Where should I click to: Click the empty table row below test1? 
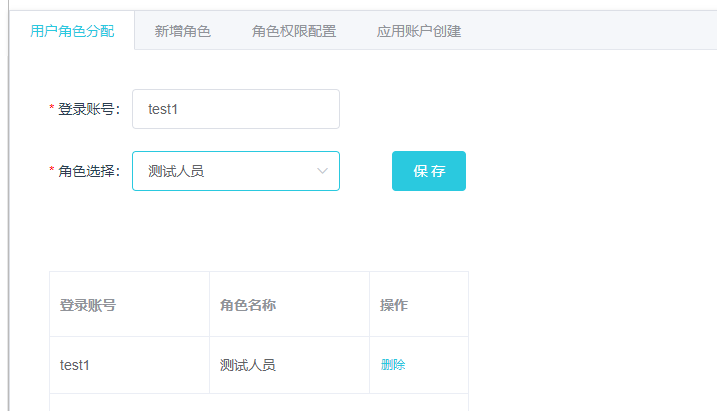[258, 402]
